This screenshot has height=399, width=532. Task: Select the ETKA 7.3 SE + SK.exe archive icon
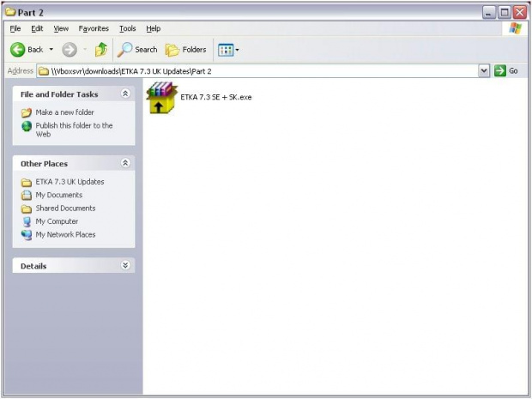162,98
